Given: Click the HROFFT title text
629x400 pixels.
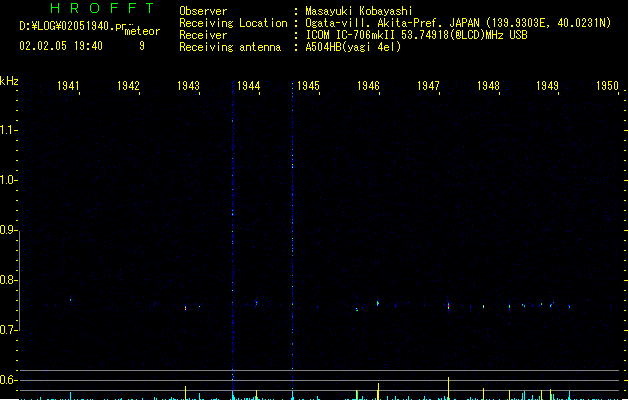Looking at the screenshot, I should (x=102, y=8).
